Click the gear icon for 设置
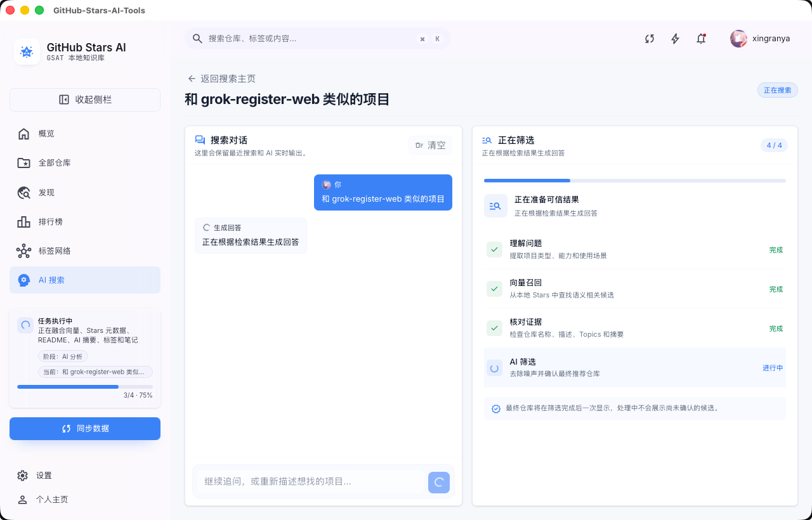The image size is (812, 520). tap(23, 476)
